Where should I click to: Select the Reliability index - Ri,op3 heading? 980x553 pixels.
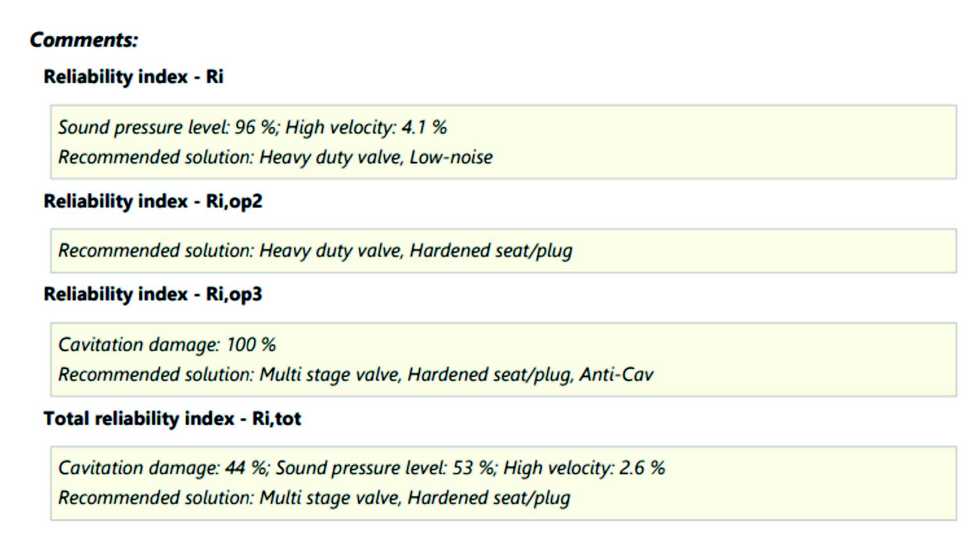pos(153,295)
